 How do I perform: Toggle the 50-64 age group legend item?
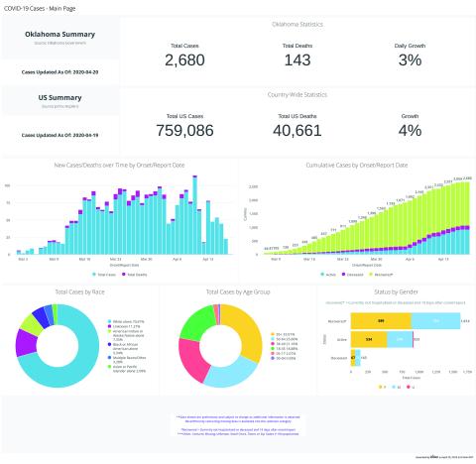[285, 339]
